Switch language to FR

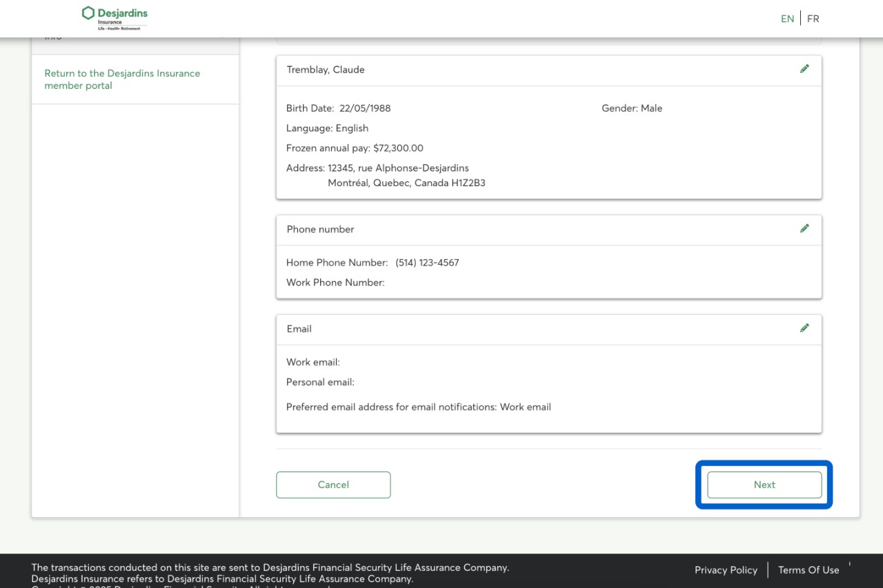[813, 19]
